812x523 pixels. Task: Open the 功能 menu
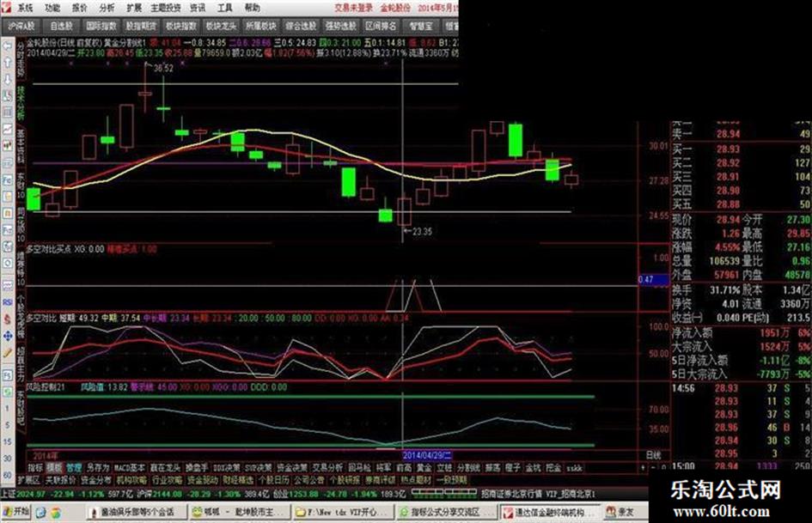click(x=52, y=8)
